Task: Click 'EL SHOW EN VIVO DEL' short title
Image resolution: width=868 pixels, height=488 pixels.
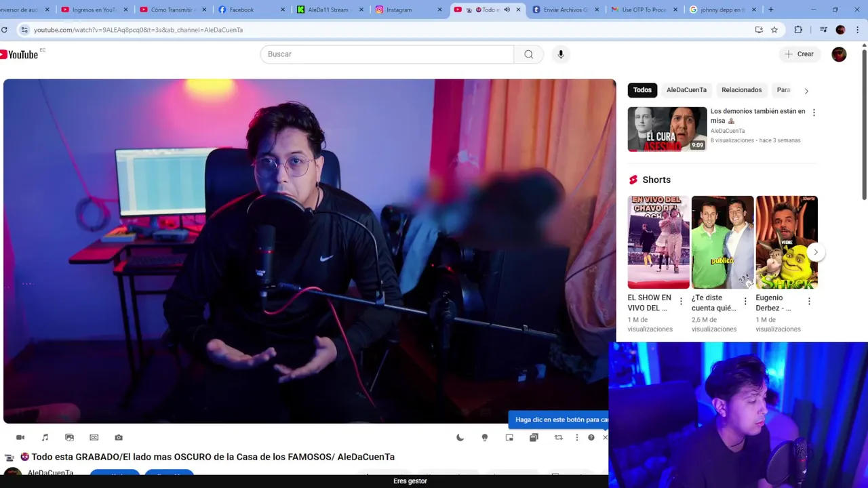Action: tap(650, 303)
